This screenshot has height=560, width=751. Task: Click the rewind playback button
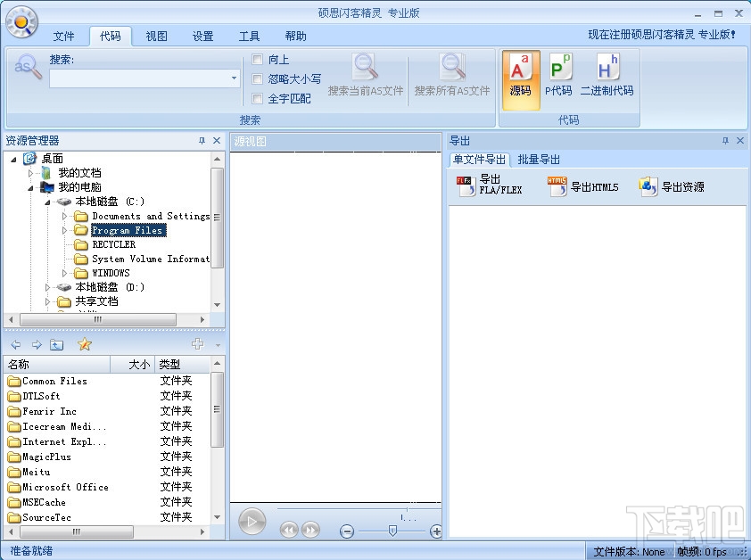pyautogui.click(x=289, y=530)
